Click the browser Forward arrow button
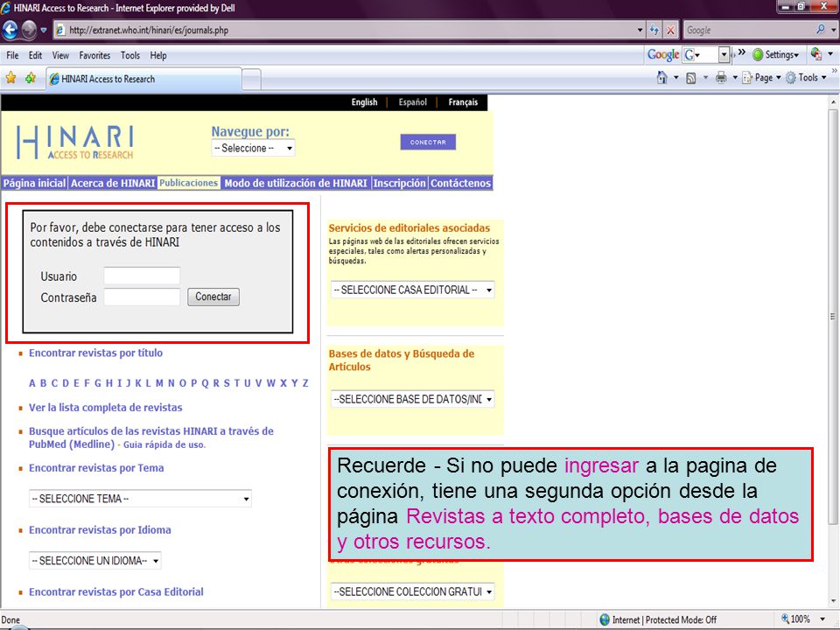 click(x=29, y=30)
